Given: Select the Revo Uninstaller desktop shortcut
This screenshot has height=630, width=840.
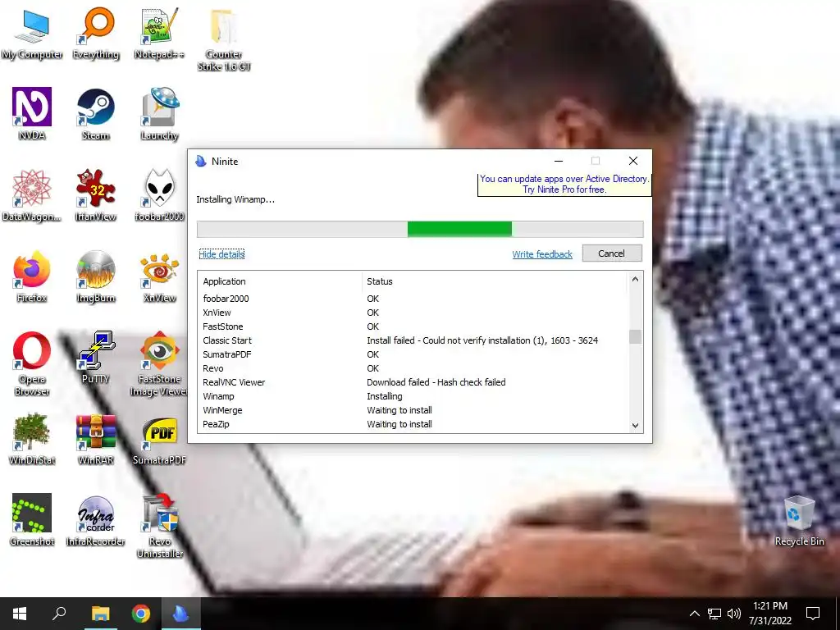Looking at the screenshot, I should pyautogui.click(x=159, y=527).
